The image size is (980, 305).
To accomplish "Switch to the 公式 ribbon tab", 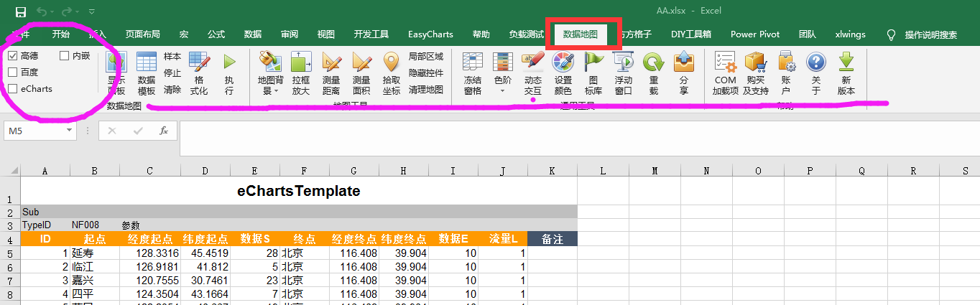I will (216, 34).
